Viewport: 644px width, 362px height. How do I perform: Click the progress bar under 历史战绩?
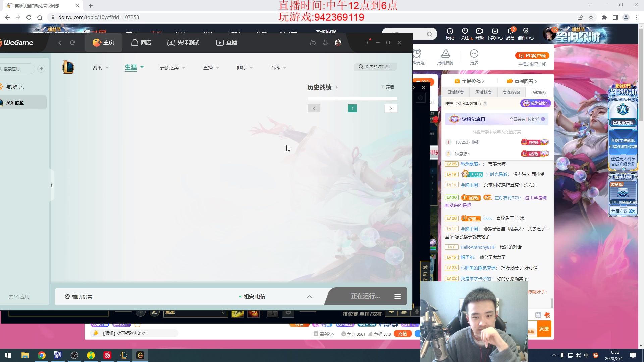click(352, 98)
